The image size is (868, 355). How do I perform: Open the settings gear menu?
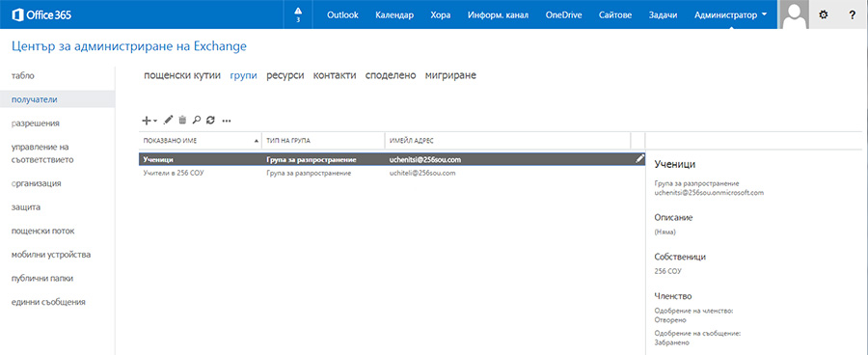[824, 15]
